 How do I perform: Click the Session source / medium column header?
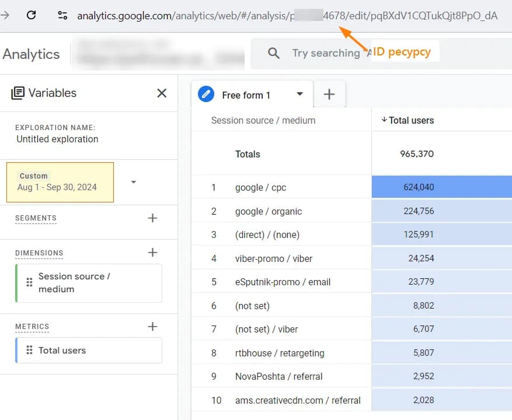pos(263,120)
